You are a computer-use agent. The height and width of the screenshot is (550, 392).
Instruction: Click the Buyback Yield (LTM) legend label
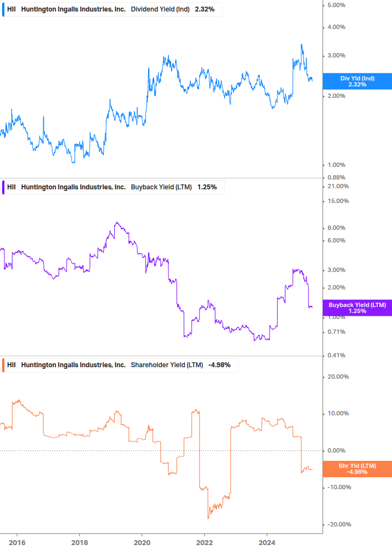tap(161, 187)
